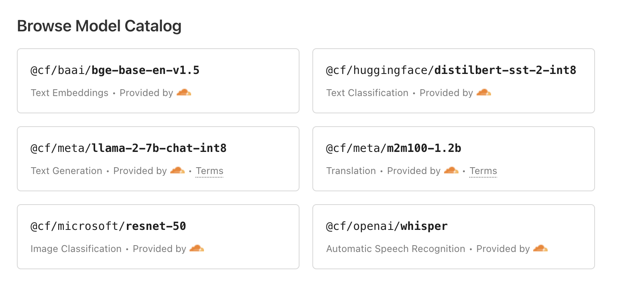This screenshot has height=295, width=644.
Task: Click the Browse Model Catalog heading
Action: pos(99,26)
